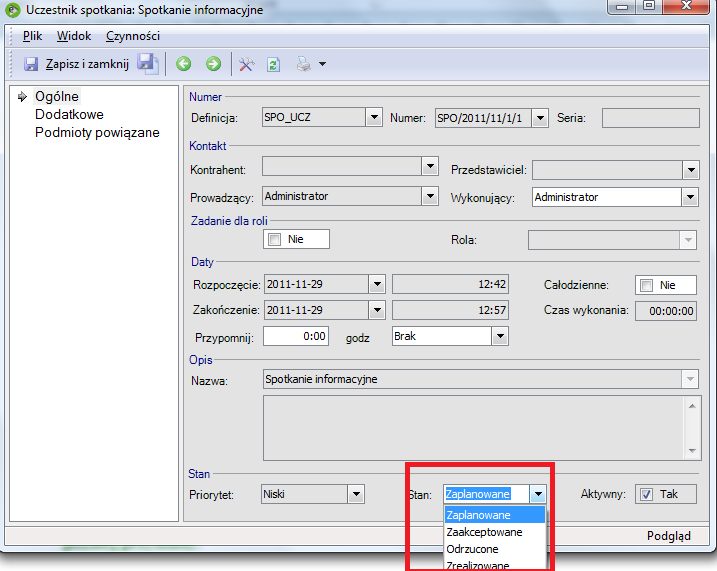Viewport: 717px width, 571px height.
Task: Expand the Rola dropdown
Action: [688, 240]
